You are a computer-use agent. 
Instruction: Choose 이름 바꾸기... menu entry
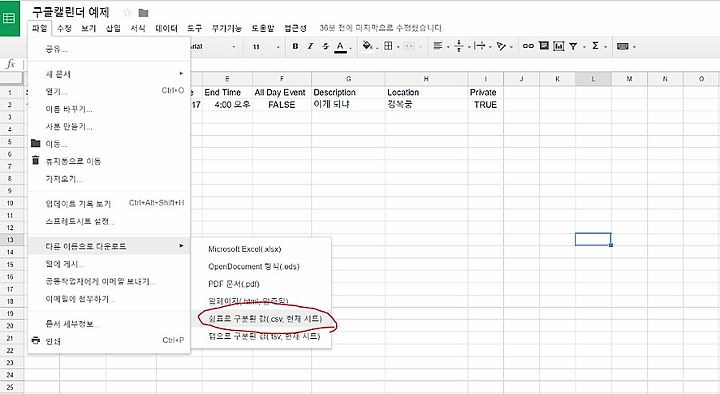pyautogui.click(x=109, y=109)
